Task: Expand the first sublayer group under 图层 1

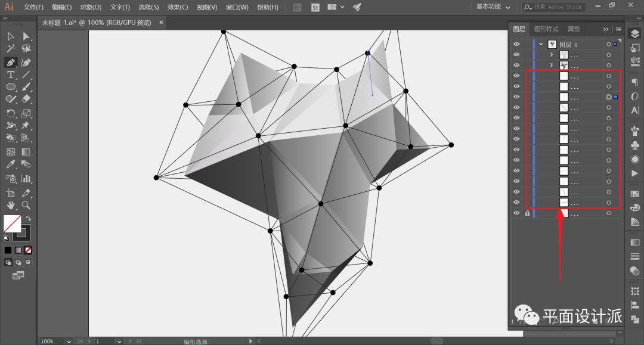Action: coord(552,55)
